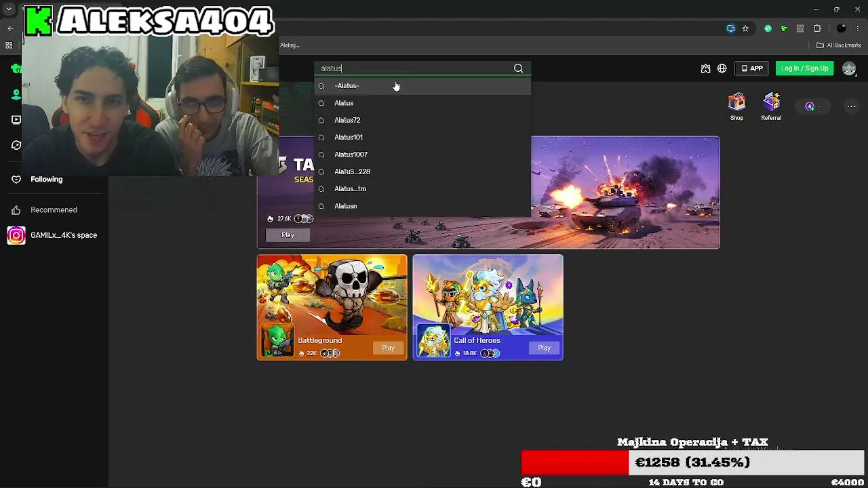Open the All Bookmarks folder

tap(839, 45)
